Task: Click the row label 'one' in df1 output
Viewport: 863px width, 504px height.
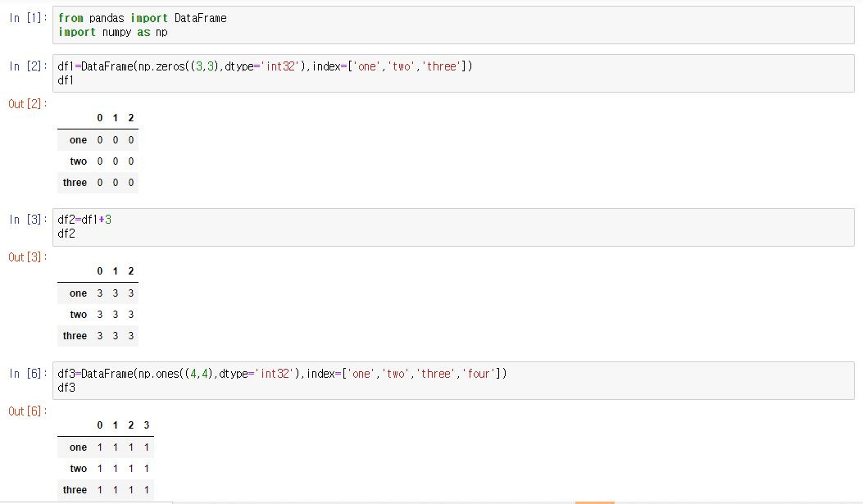Action: point(77,140)
